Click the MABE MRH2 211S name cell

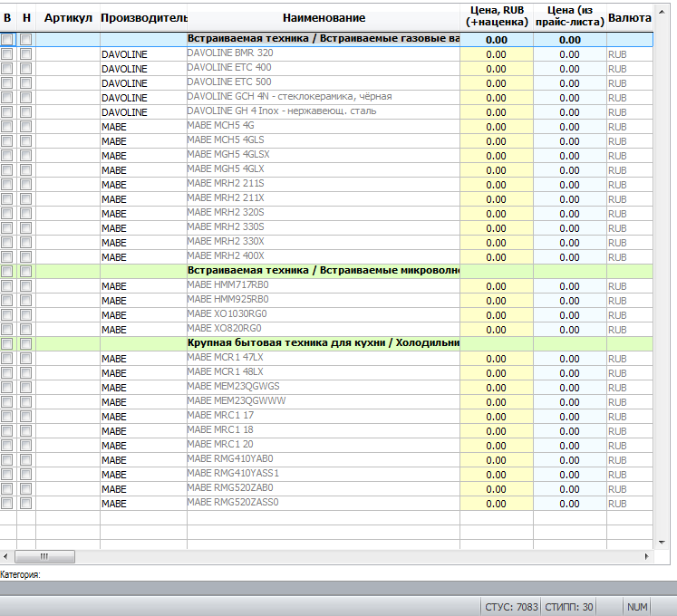pos(324,184)
